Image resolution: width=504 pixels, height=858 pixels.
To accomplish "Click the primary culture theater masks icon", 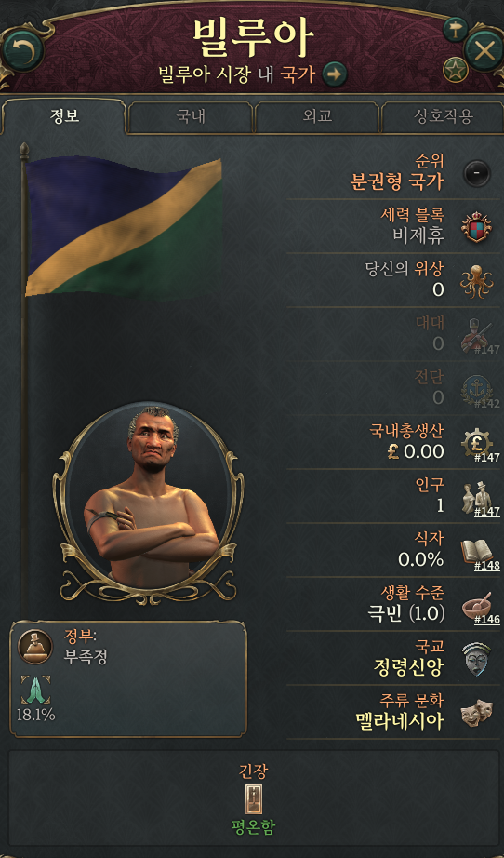I will point(476,713).
